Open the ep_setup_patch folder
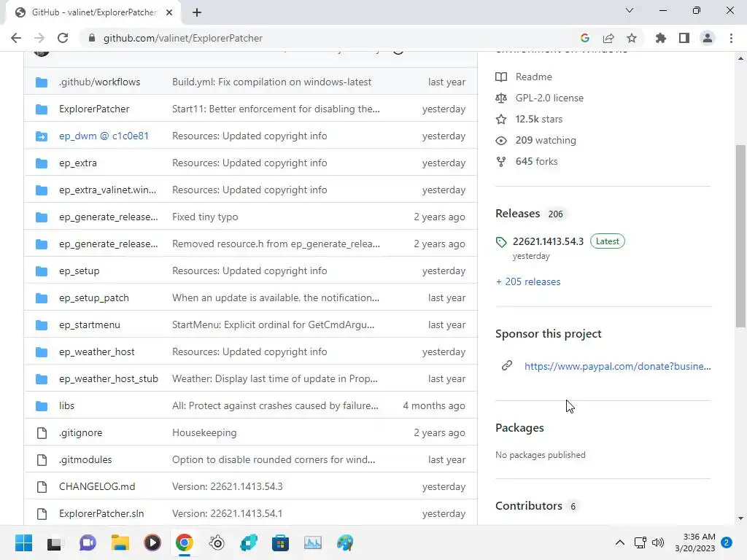The image size is (747, 560). tap(94, 297)
